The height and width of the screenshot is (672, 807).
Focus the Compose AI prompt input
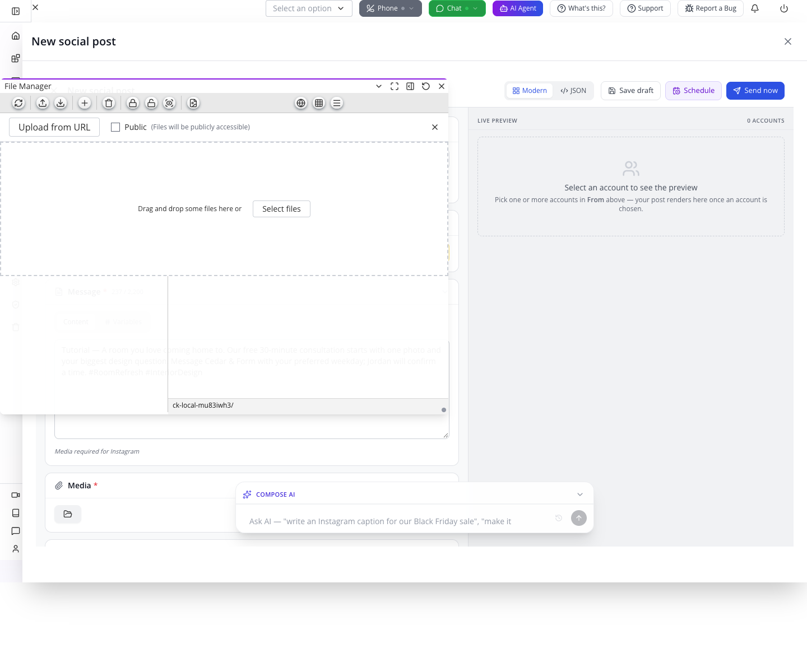(398, 521)
